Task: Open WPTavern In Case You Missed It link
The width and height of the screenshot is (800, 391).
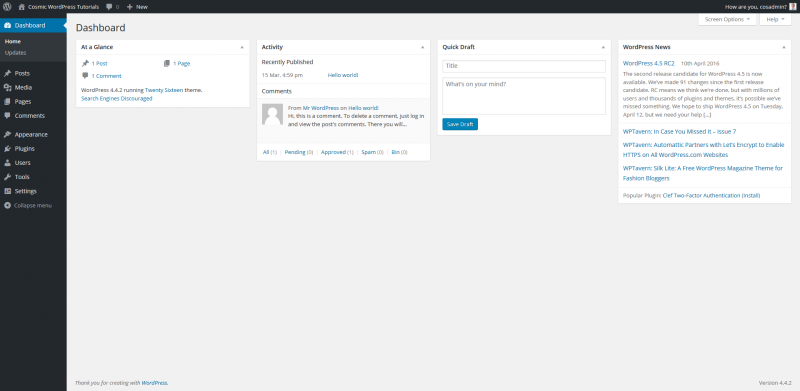Action: click(680, 132)
